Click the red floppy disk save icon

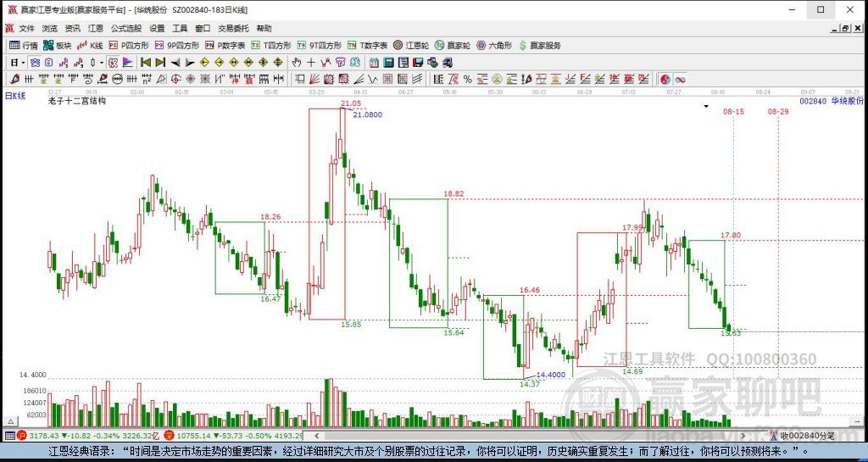(x=418, y=63)
